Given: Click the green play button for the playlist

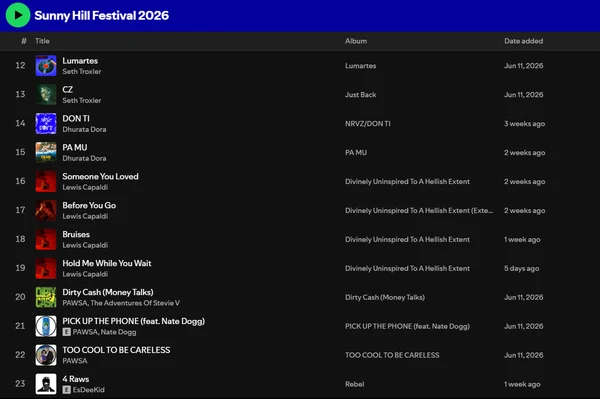Looking at the screenshot, I should pos(18,15).
